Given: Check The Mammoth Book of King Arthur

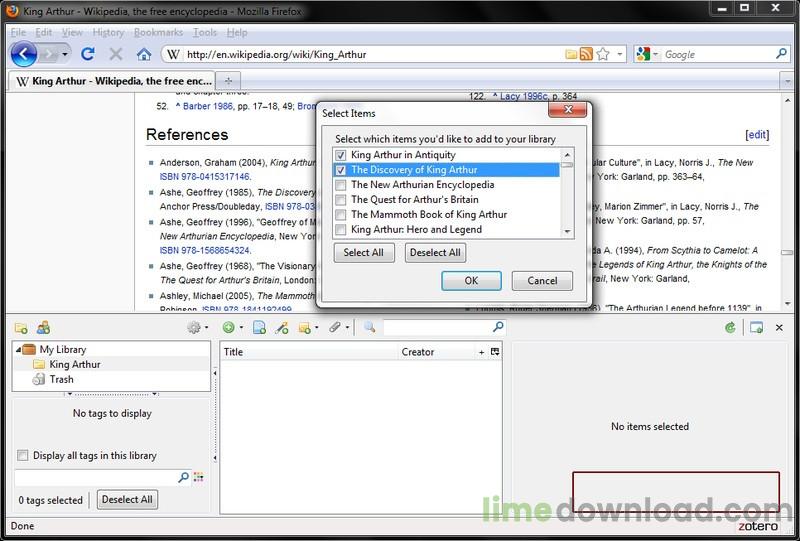Looking at the screenshot, I should pos(341,214).
